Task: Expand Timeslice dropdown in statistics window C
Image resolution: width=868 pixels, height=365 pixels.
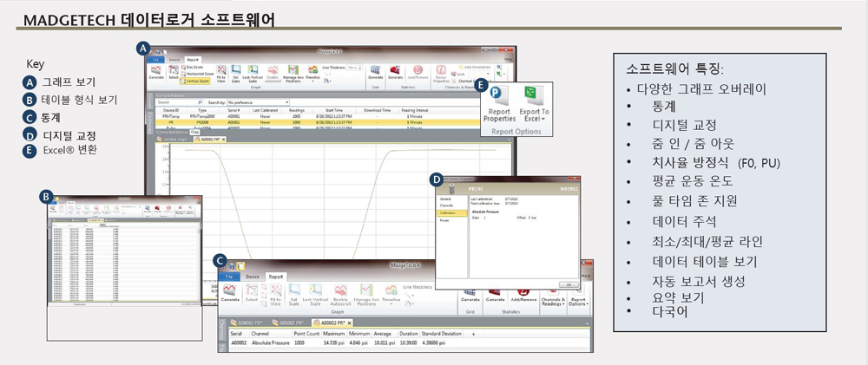Action: point(391,295)
